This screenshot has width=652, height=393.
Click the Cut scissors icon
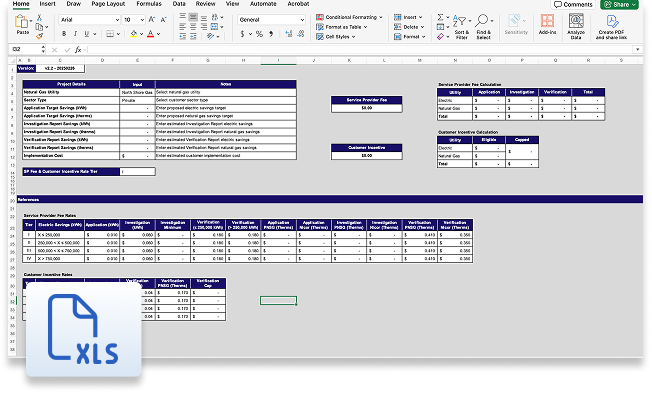pyautogui.click(x=40, y=17)
